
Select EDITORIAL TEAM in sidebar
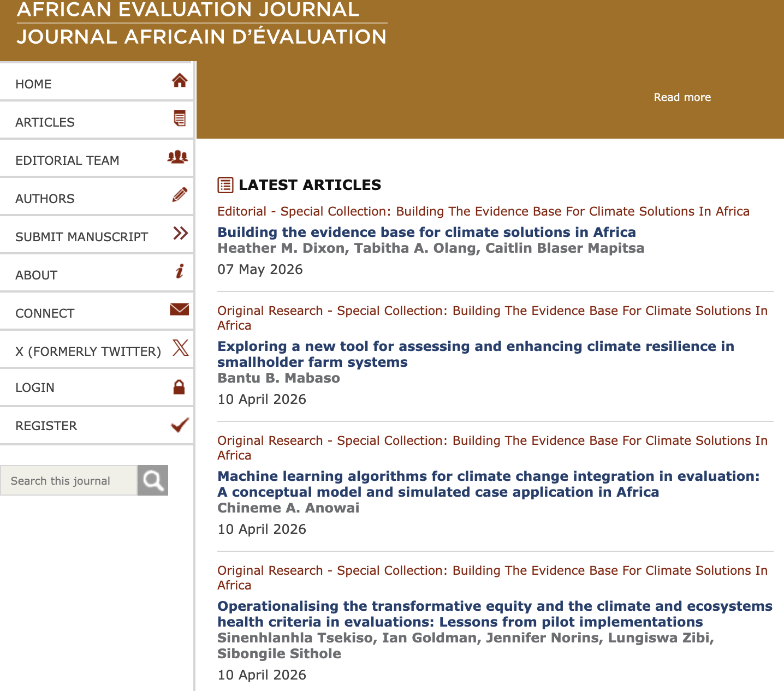click(x=97, y=160)
